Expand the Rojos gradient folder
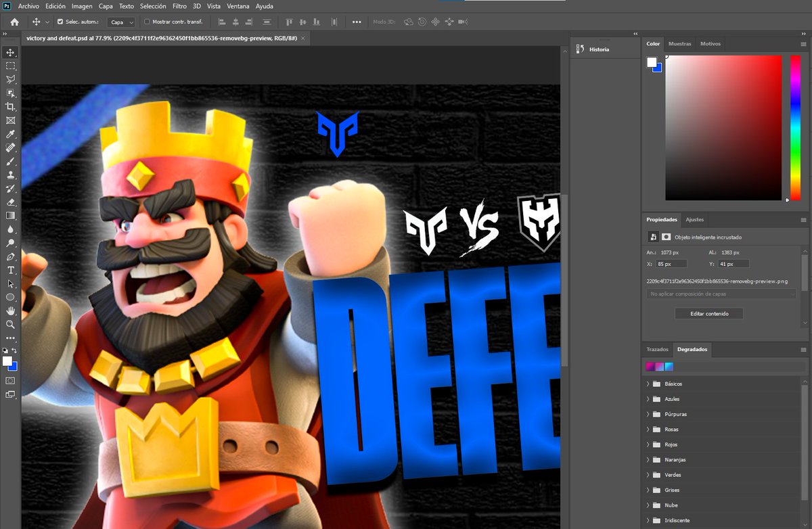The height and width of the screenshot is (529, 812). point(648,444)
